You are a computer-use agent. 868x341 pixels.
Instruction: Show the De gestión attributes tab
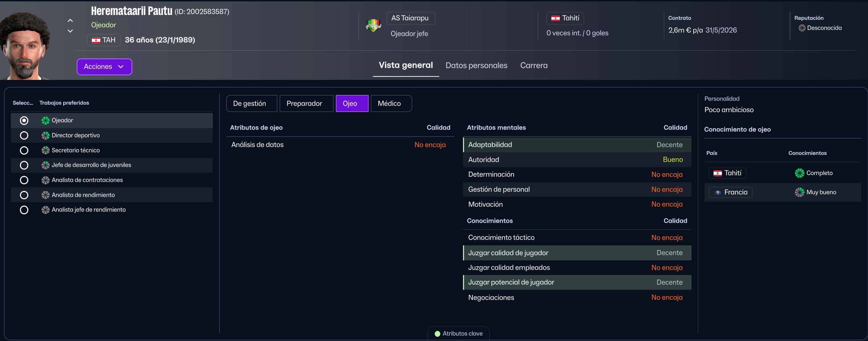252,104
